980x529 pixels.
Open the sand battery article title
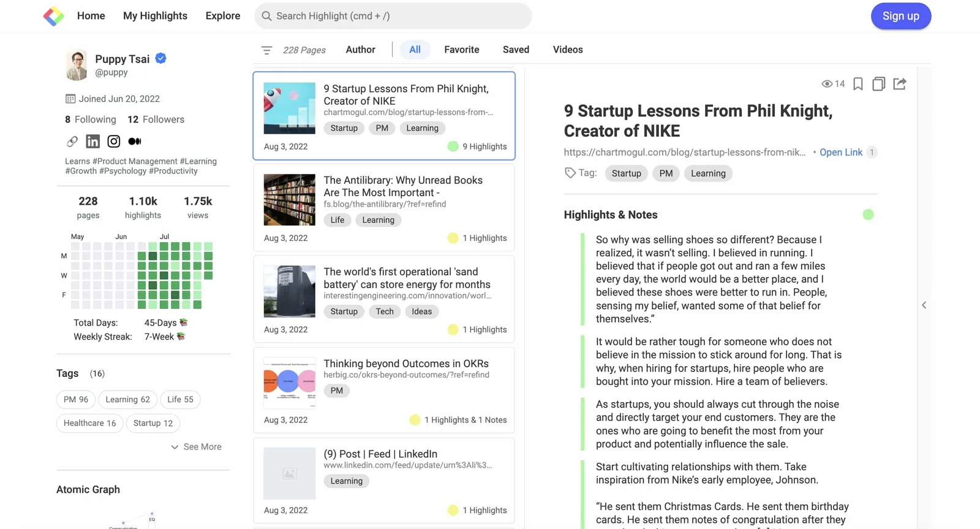[x=407, y=278]
